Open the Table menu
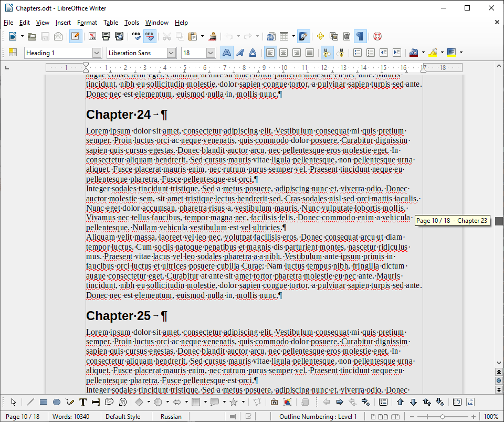The width and height of the screenshot is (504, 422). pos(110,23)
